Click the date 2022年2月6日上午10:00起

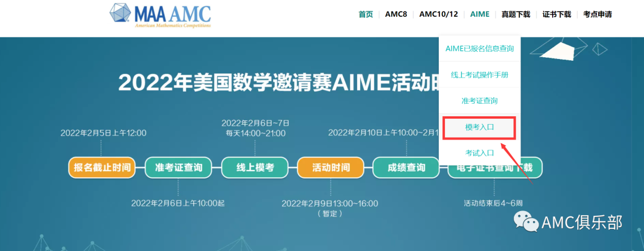pyautogui.click(x=178, y=203)
